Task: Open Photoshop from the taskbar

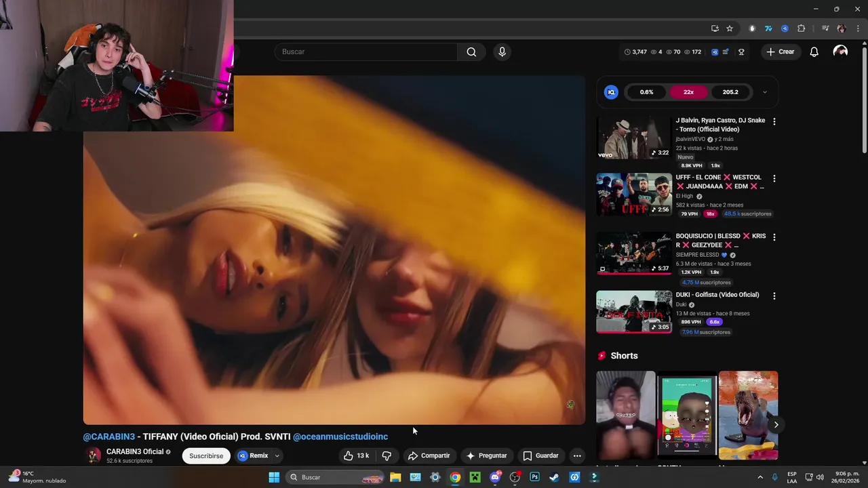Action: coord(534,477)
